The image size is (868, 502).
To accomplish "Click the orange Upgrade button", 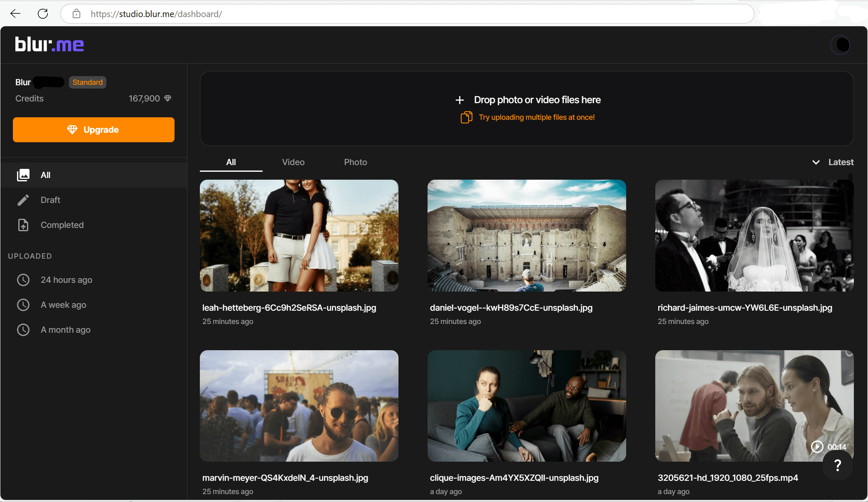I will click(93, 130).
